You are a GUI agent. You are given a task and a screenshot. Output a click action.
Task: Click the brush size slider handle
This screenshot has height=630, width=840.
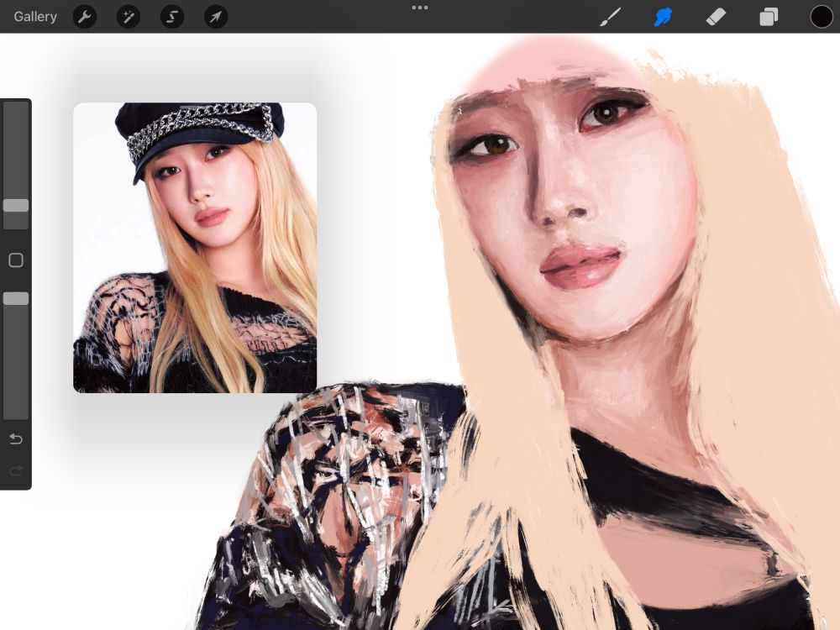click(16, 205)
